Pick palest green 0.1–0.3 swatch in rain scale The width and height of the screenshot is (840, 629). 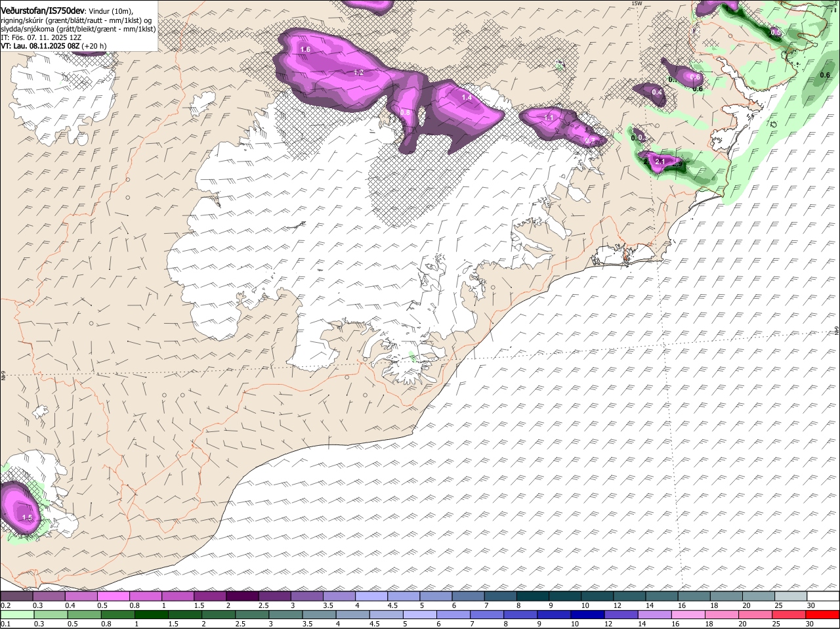coord(17,615)
